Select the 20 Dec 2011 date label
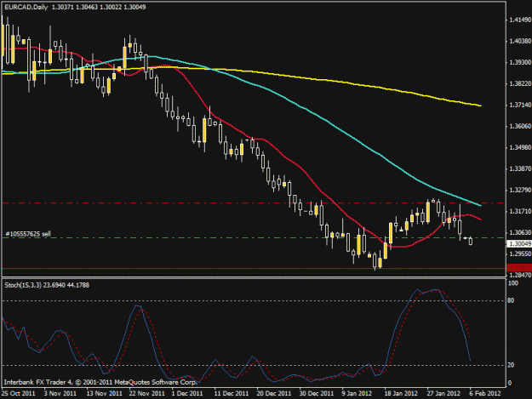Viewport: 532px width, 399px height. click(x=274, y=393)
